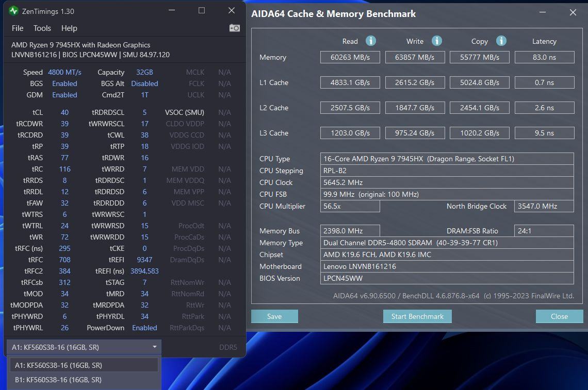
Task: Click the Memory Write value 63857 MB/s
Action: point(415,57)
